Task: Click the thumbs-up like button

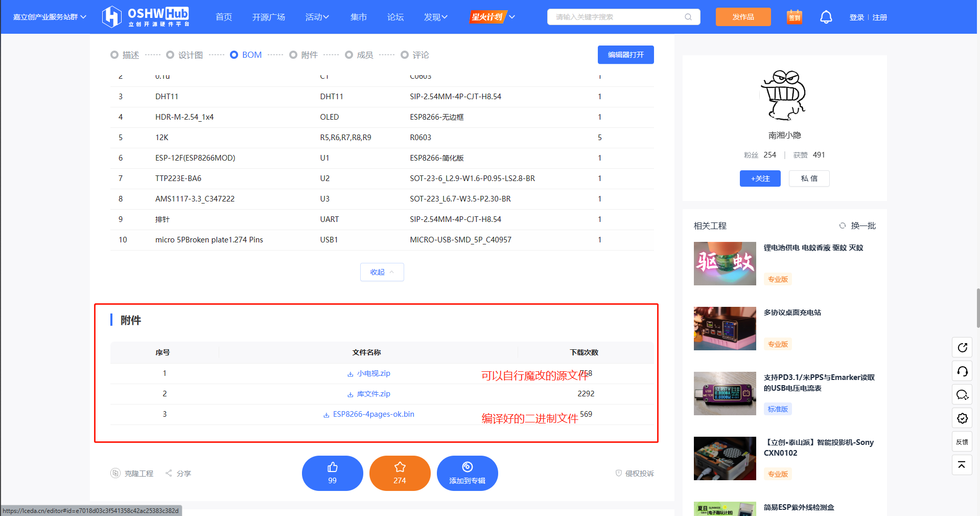Action: 332,473
